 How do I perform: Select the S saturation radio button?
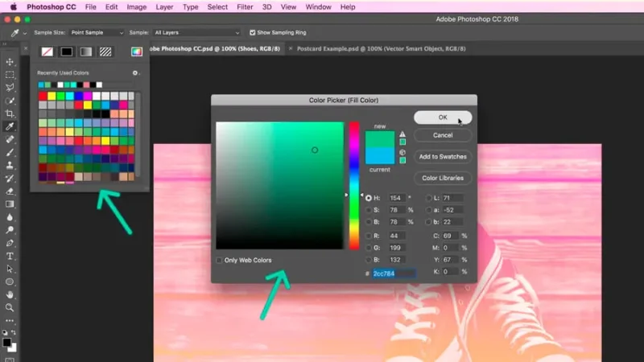(x=369, y=210)
